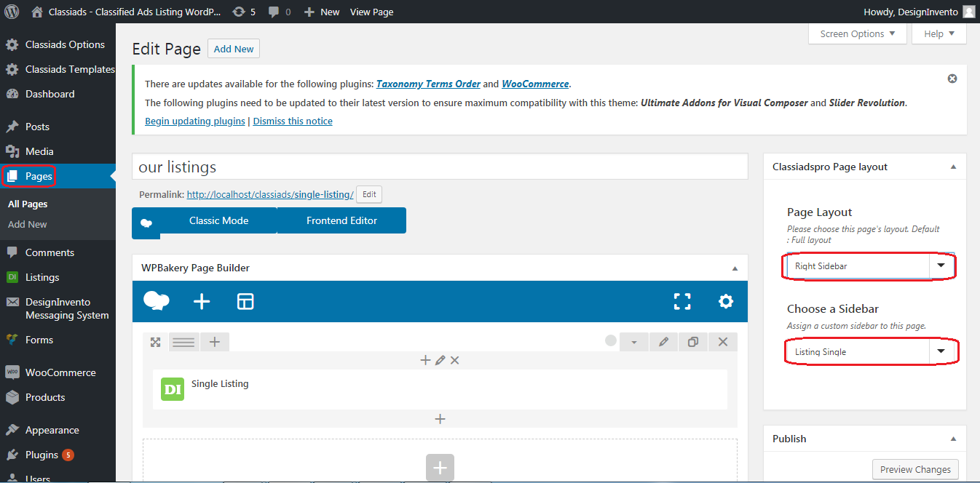
Task: Click the user avatar beside Howdy, DesignInvento
Action: click(968, 12)
